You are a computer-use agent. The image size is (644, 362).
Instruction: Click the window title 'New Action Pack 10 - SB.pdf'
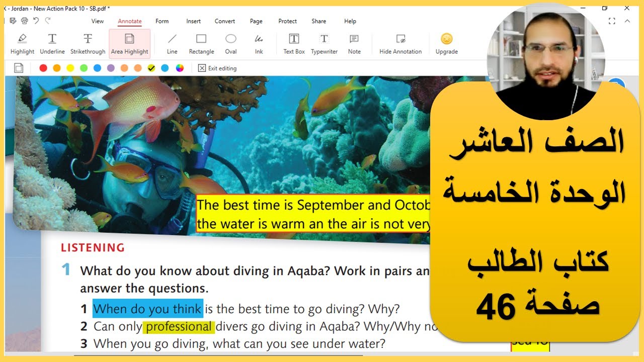click(71, 9)
